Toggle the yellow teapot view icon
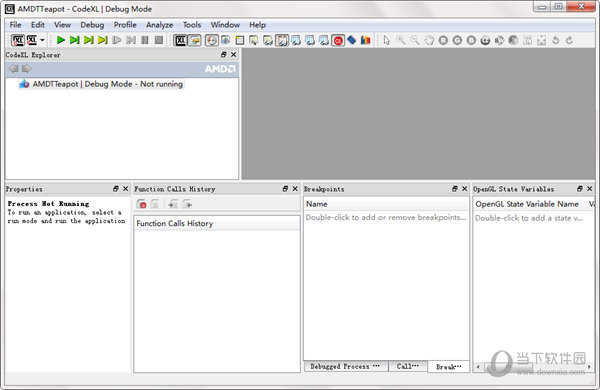The height and width of the screenshot is (390, 600). click(x=194, y=40)
